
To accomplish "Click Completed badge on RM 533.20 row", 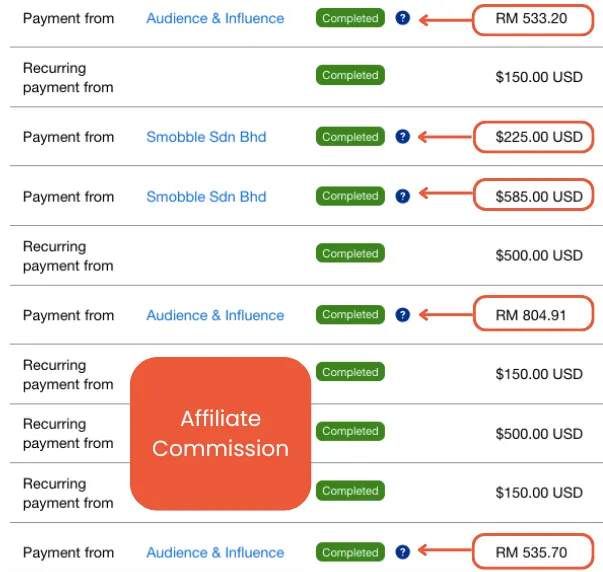I will pos(350,18).
